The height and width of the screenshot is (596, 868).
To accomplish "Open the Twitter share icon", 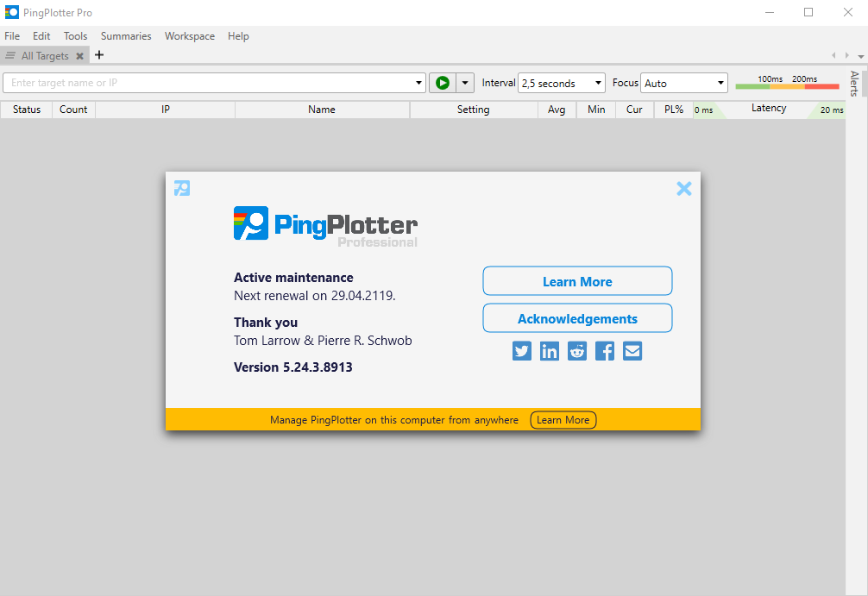I will (521, 351).
